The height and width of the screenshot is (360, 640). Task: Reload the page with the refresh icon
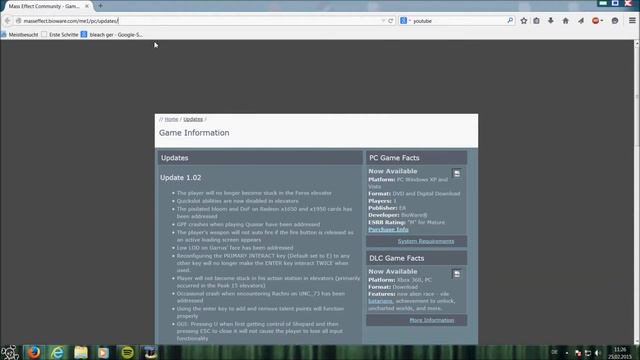point(391,20)
